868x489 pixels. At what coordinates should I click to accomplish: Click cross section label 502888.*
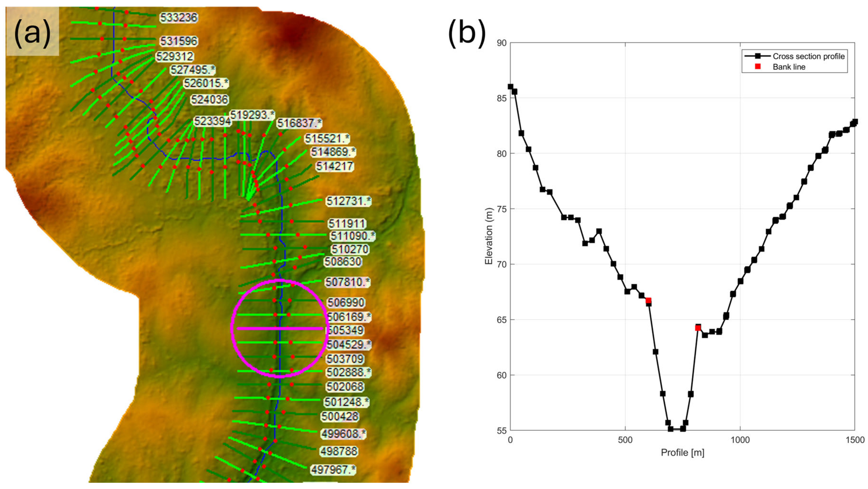tap(349, 373)
